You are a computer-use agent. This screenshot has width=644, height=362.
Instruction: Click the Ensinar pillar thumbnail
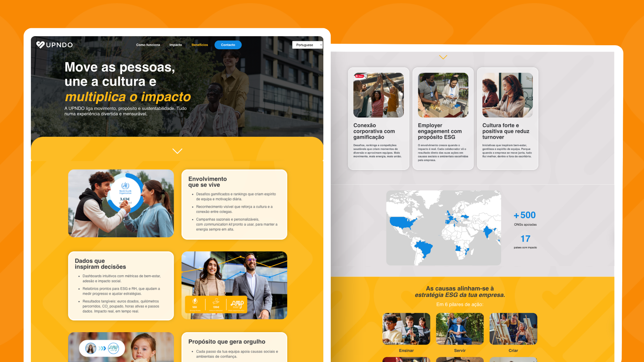click(x=406, y=329)
